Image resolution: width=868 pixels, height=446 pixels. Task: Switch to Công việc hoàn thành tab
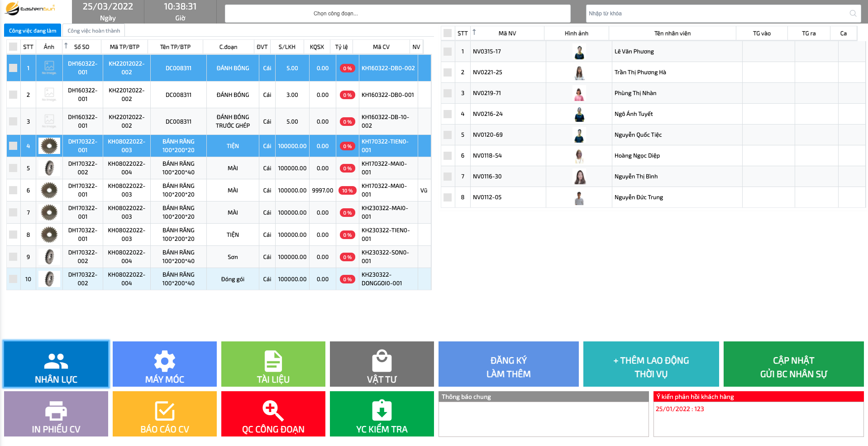click(x=94, y=31)
